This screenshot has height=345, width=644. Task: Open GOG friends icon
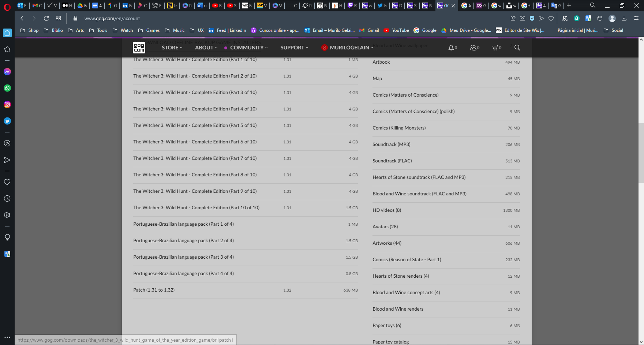[475, 48]
